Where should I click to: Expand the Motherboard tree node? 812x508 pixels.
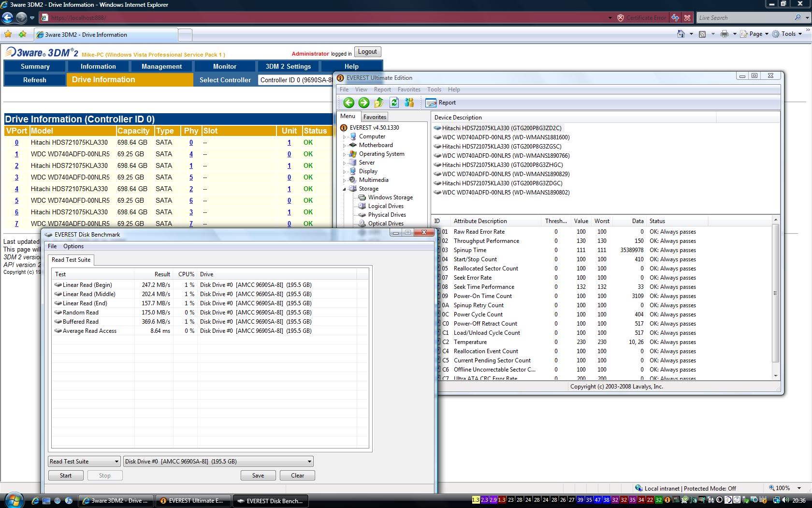pyautogui.click(x=345, y=146)
